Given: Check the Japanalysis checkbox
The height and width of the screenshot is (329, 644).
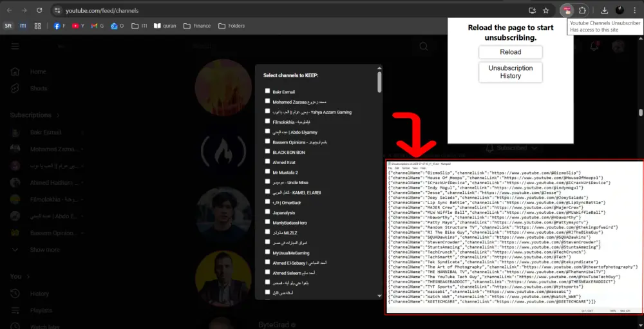Looking at the screenshot, I should [x=268, y=212].
